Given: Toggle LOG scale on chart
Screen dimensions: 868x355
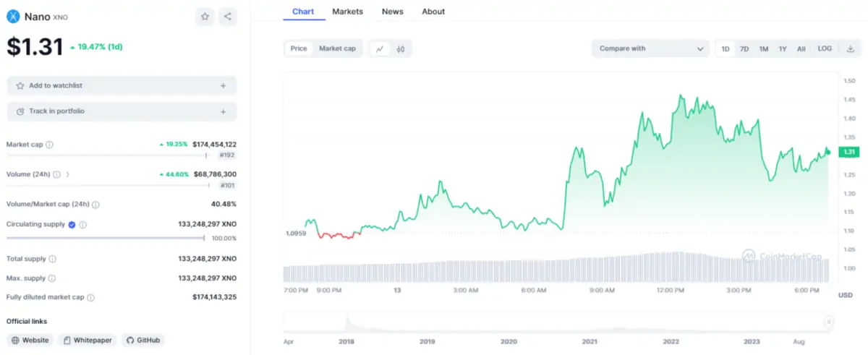Looking at the screenshot, I should (x=825, y=48).
